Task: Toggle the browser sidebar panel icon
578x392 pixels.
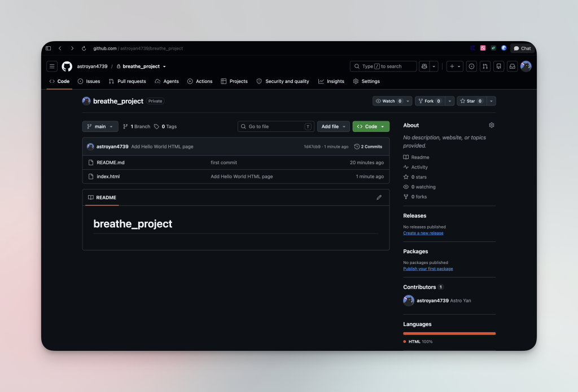Action: pos(49,49)
